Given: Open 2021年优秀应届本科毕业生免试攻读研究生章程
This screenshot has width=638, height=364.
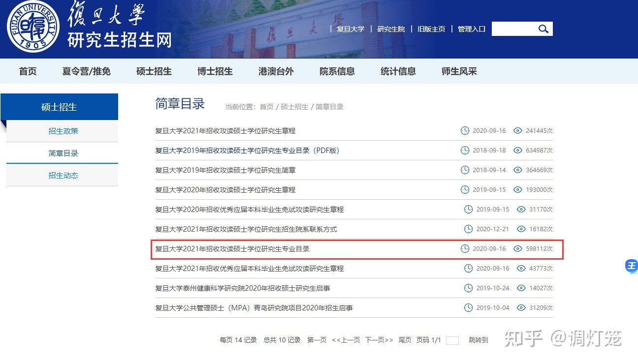Looking at the screenshot, I should pyautogui.click(x=250, y=269).
